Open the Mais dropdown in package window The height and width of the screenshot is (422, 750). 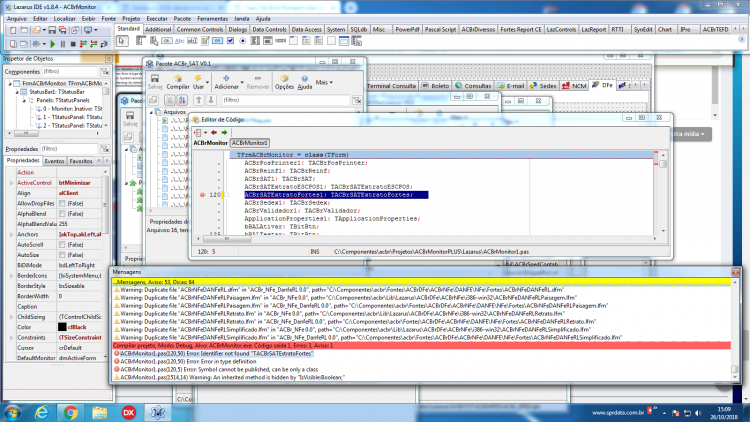click(324, 82)
